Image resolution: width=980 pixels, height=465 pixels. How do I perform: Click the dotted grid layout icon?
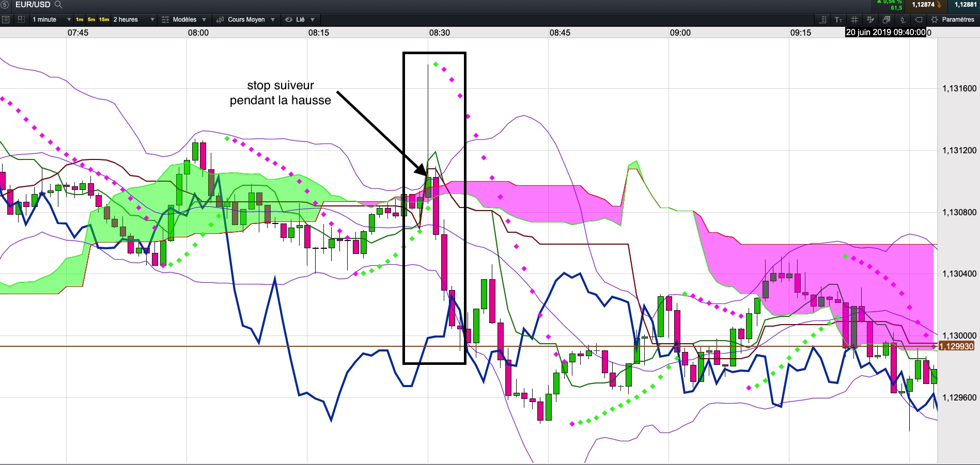point(21,20)
